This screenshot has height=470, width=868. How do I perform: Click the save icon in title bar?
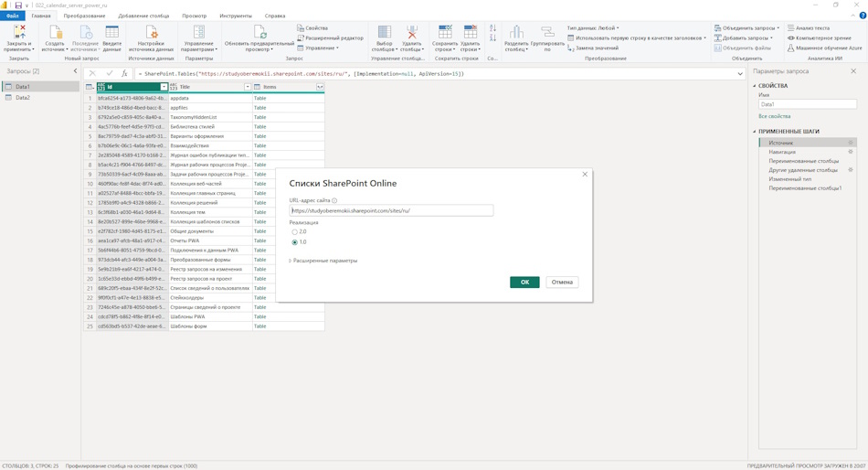tap(17, 5)
